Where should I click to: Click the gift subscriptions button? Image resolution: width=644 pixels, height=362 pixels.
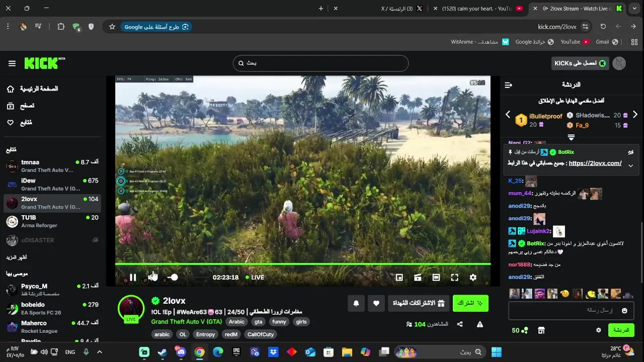point(419,303)
